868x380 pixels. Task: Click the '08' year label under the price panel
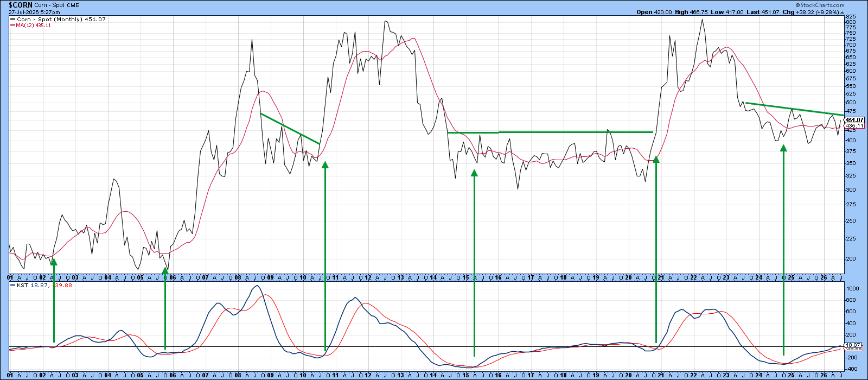coord(238,277)
